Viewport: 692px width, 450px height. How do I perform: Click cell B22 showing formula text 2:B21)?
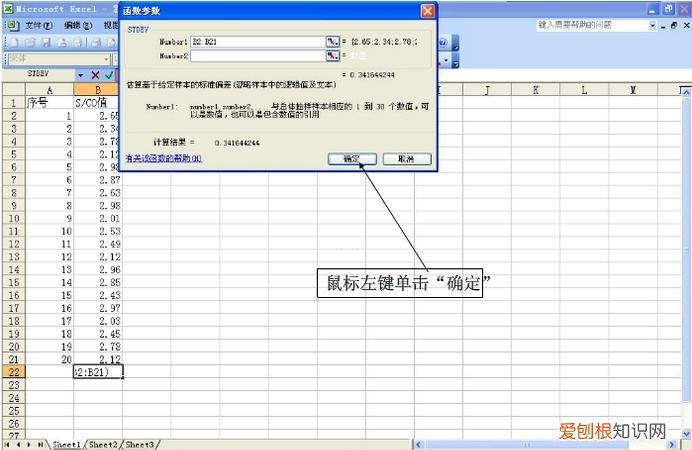click(x=98, y=372)
